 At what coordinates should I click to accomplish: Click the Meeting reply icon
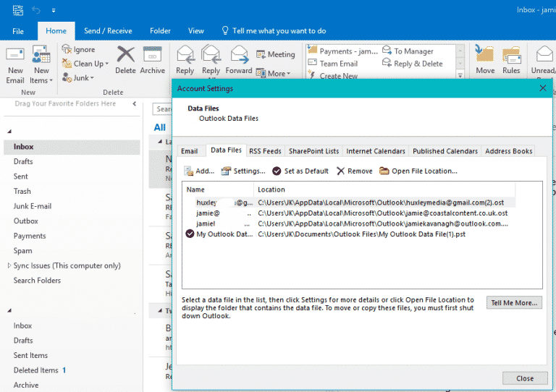[x=261, y=54]
